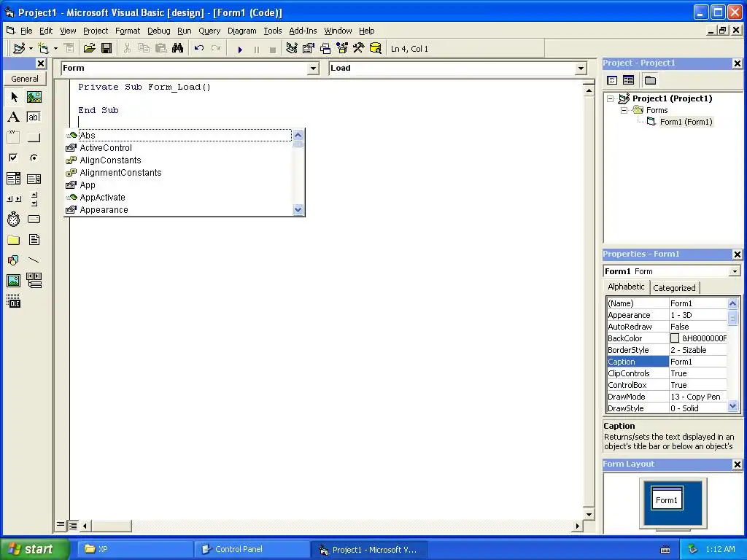
Task: Select the Shape control in the toolbox
Action: [14, 260]
